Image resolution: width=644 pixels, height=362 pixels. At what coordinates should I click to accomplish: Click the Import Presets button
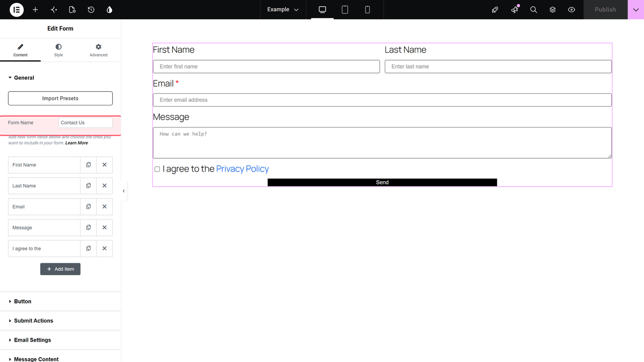click(x=60, y=98)
